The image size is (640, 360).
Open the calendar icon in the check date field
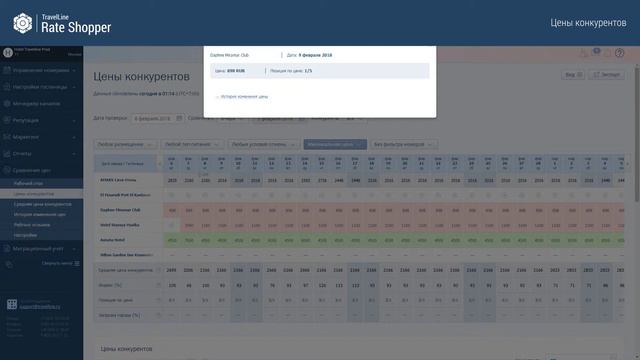(179, 118)
